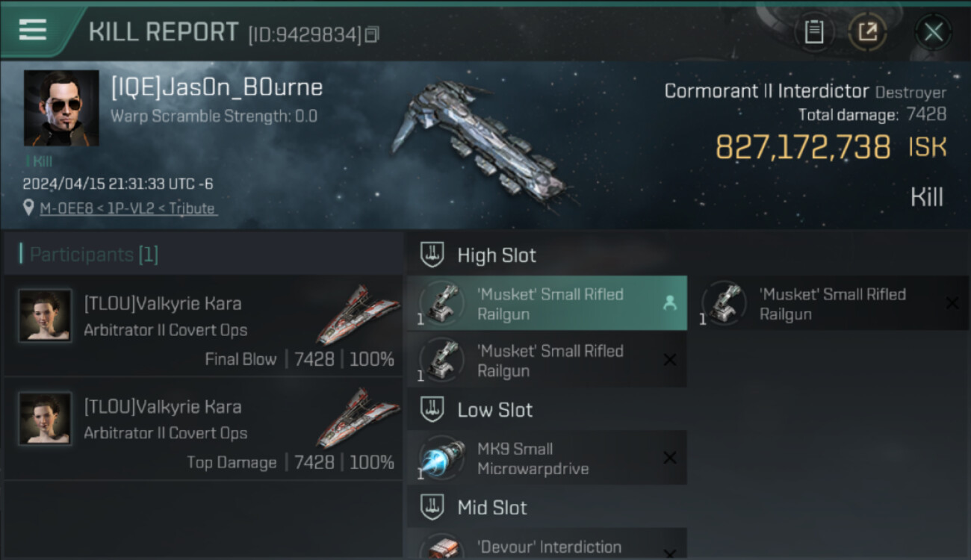
Task: Click the High Slot header icon
Action: (x=433, y=255)
